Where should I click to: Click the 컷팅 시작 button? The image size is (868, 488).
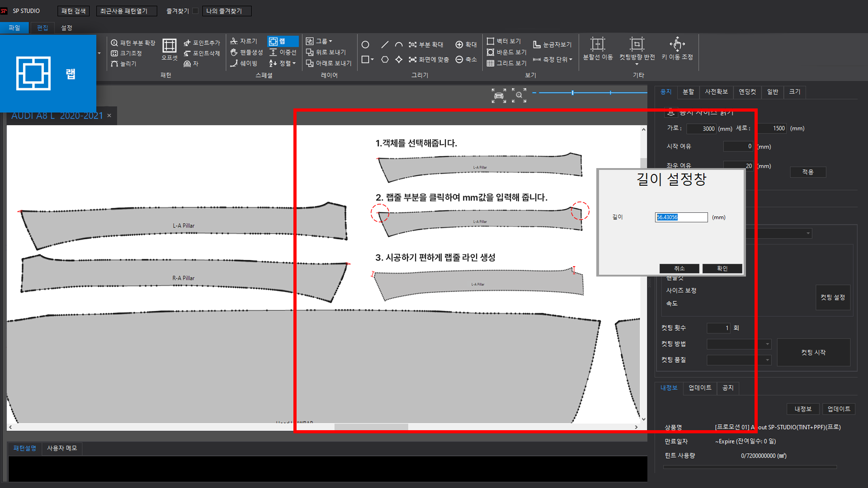click(813, 352)
